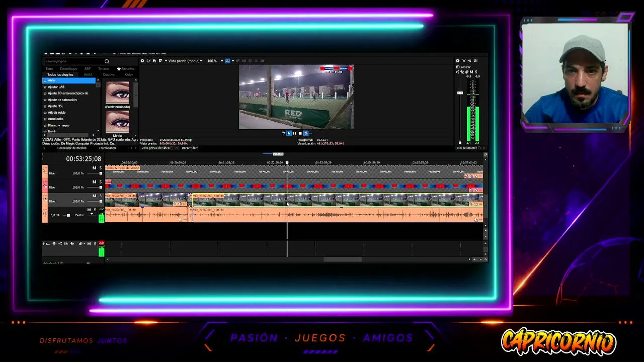The width and height of the screenshot is (644, 362).
Task: Open the Transiciones tab
Action: (x=107, y=148)
